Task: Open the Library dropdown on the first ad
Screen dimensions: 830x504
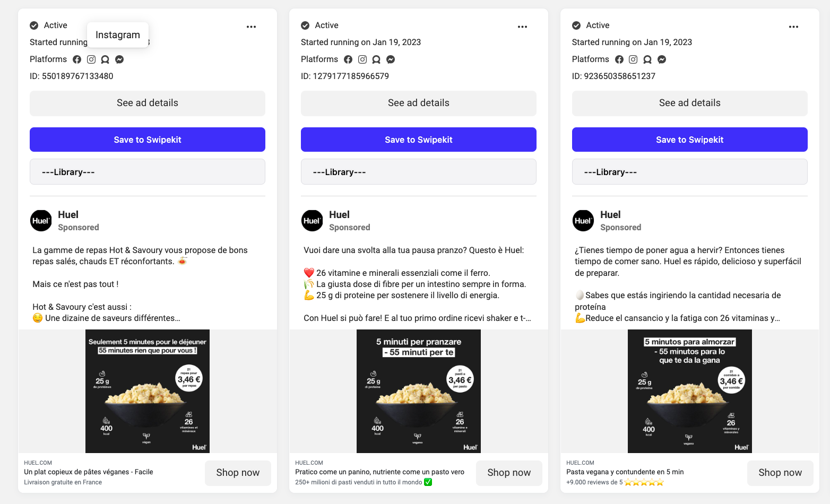Action: point(147,171)
